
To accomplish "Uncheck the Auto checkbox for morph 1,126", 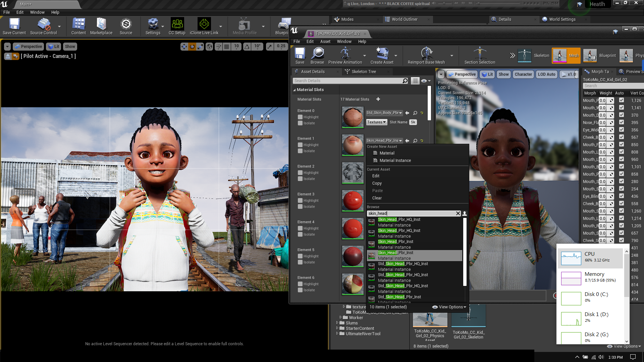I will (x=622, y=100).
